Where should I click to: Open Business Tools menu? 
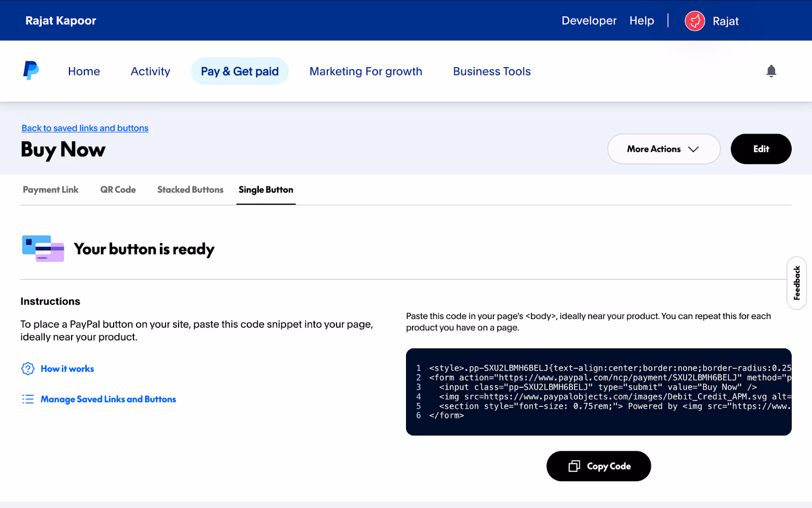pyautogui.click(x=492, y=72)
